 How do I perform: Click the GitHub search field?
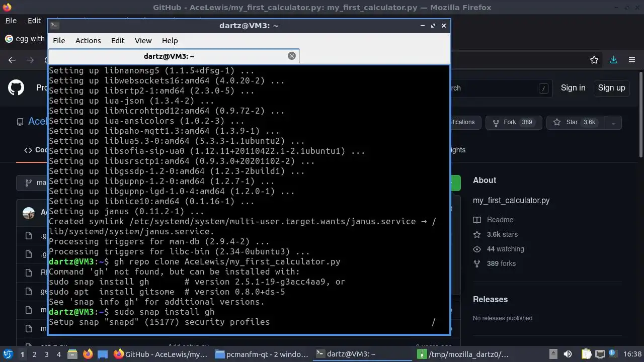coord(501,88)
